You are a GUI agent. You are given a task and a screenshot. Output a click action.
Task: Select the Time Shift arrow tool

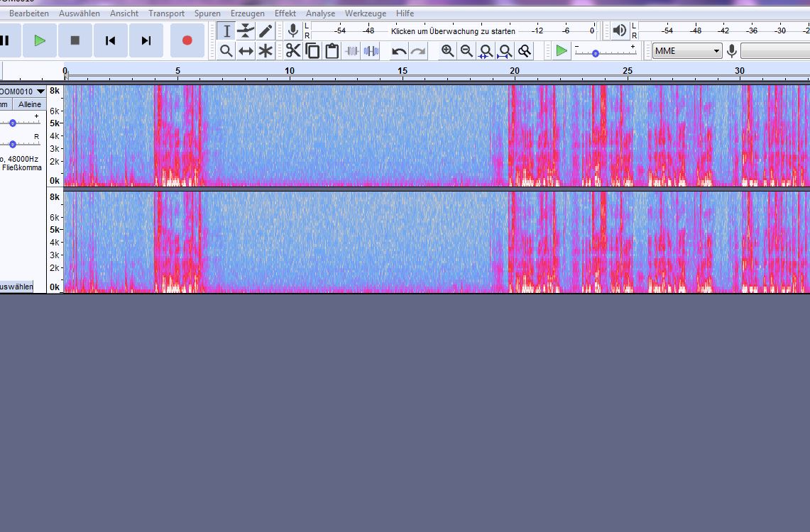tap(246, 50)
